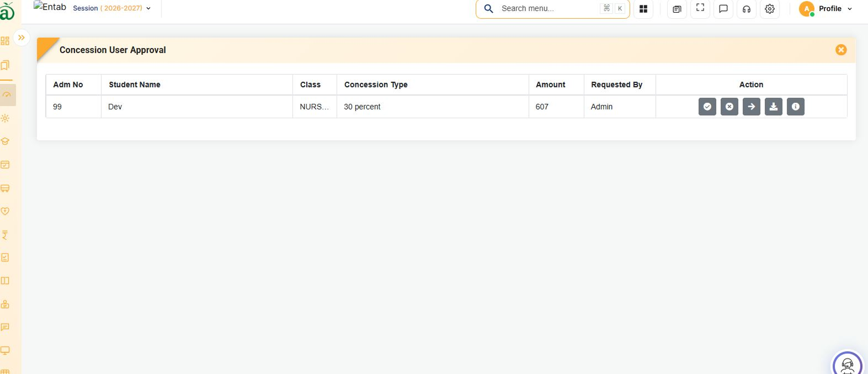Open the rupee fee sidebar icon
Image resolution: width=868 pixels, height=374 pixels.
[5, 235]
